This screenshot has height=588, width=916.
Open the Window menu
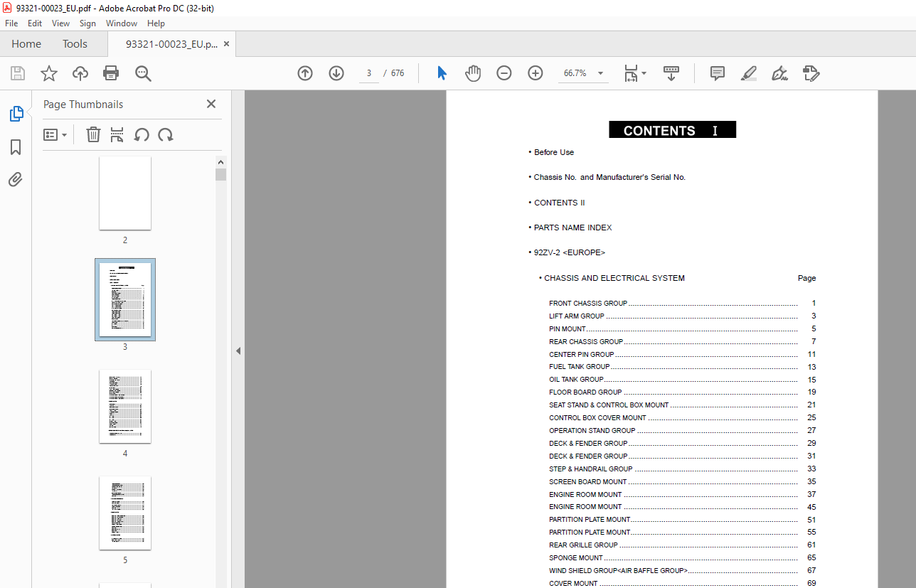click(122, 23)
